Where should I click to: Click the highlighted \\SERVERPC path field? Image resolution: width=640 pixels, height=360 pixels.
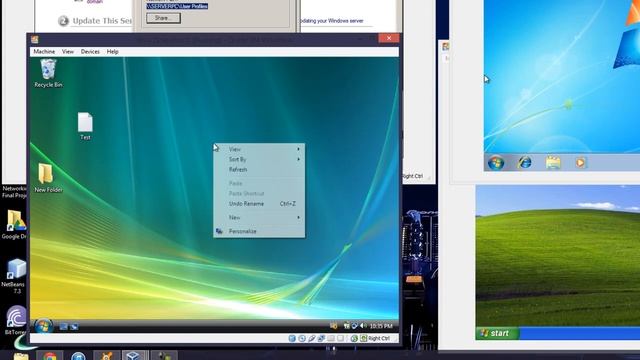177,6
